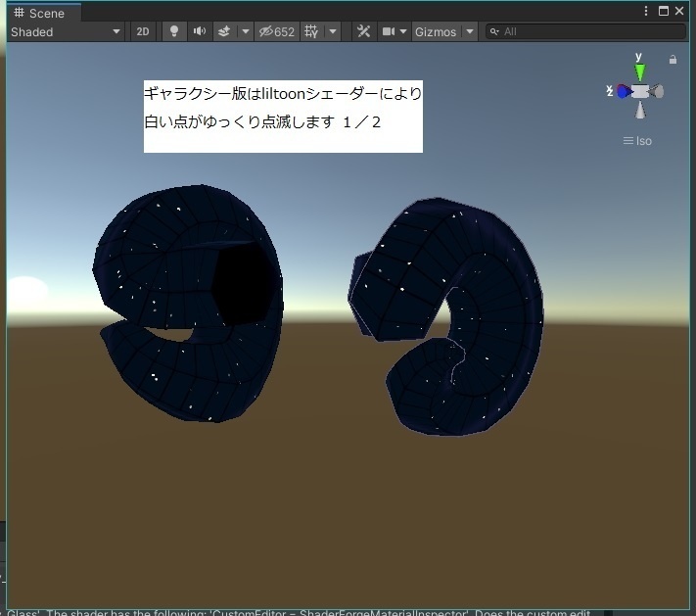Select the white Japanese text panel
Viewport: 696px width, 616px height.
283,117
